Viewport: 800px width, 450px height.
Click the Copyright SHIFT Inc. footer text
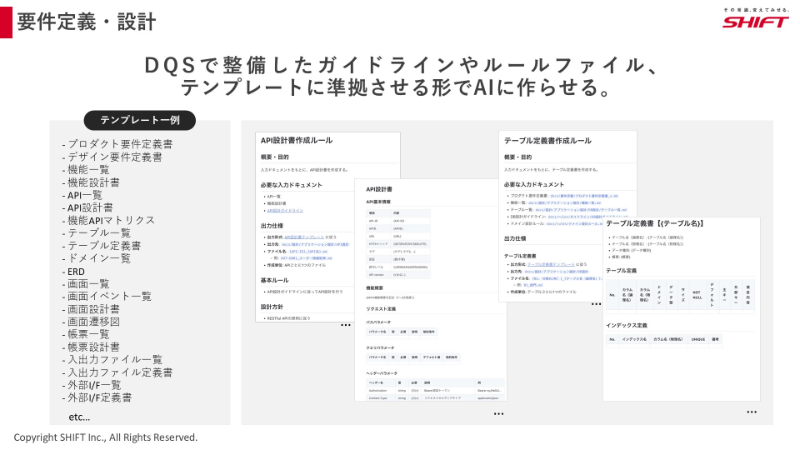tap(105, 438)
